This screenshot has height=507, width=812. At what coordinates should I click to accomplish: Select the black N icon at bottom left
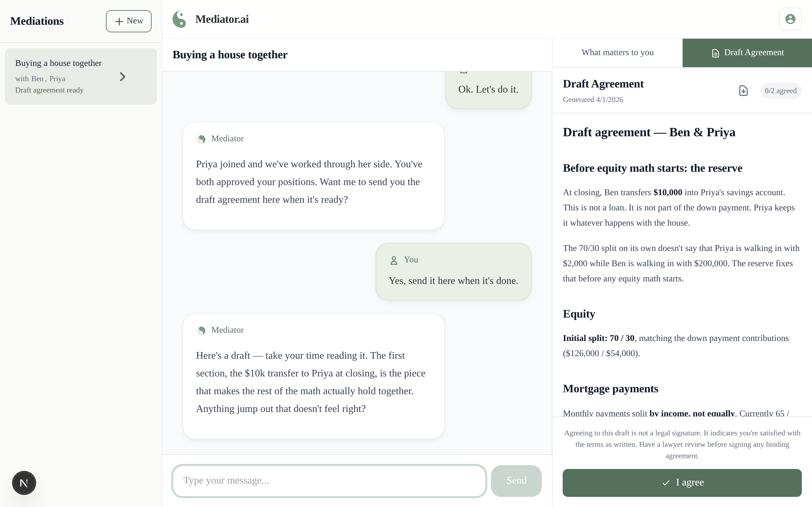click(23, 483)
